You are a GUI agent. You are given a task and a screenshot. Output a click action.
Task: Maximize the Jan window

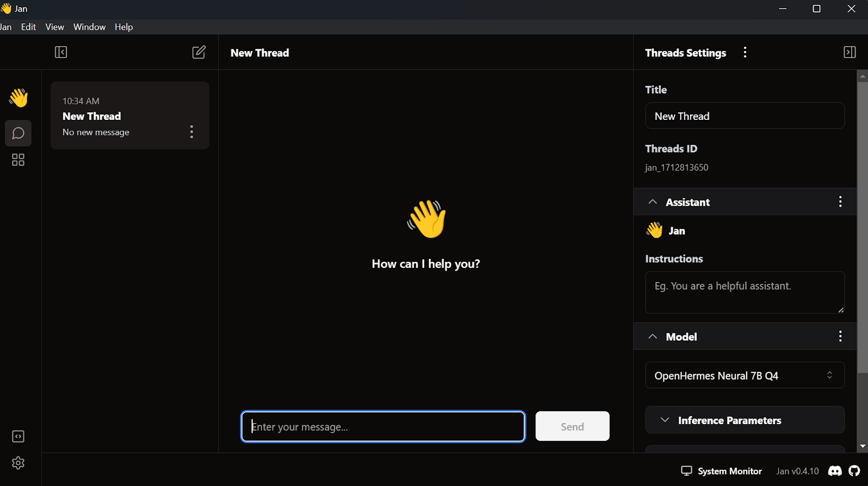816,9
